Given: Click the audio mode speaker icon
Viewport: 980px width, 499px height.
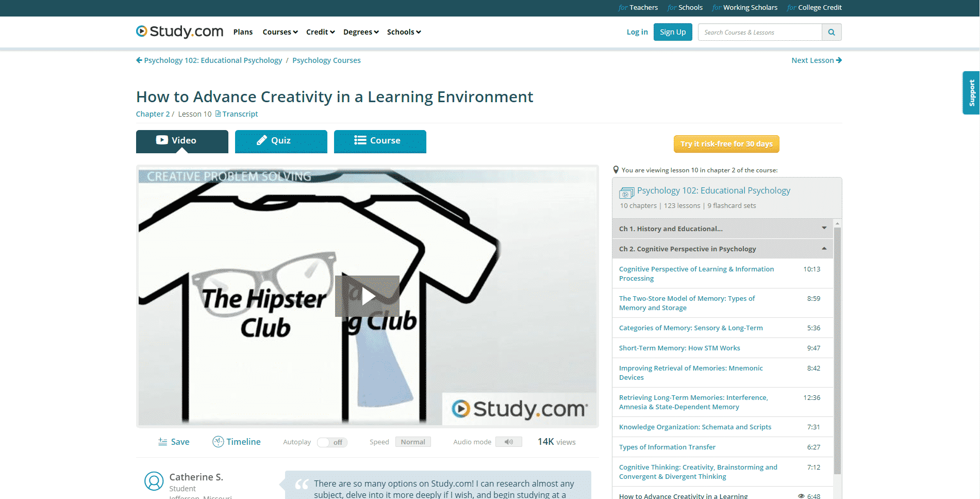Looking at the screenshot, I should [x=509, y=442].
